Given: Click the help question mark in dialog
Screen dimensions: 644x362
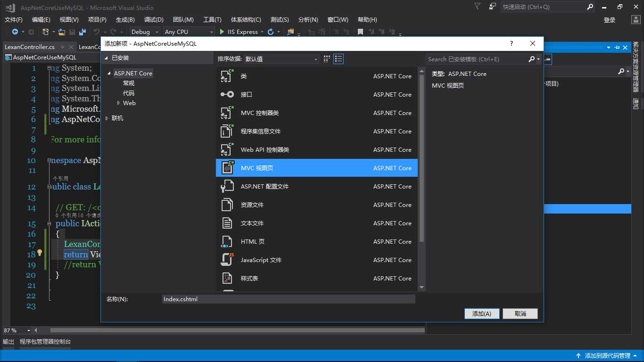Looking at the screenshot, I should point(512,43).
